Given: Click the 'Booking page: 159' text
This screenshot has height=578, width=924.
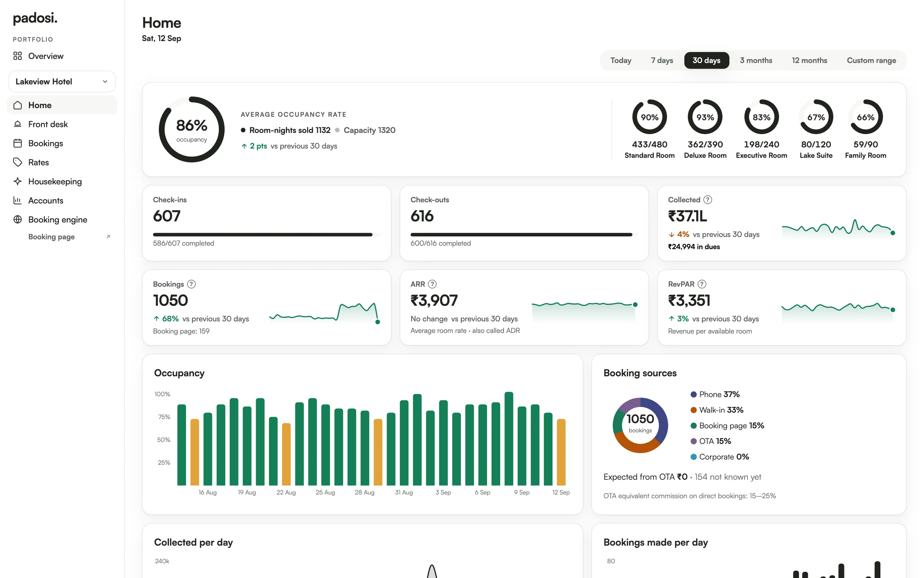Looking at the screenshot, I should [x=181, y=331].
